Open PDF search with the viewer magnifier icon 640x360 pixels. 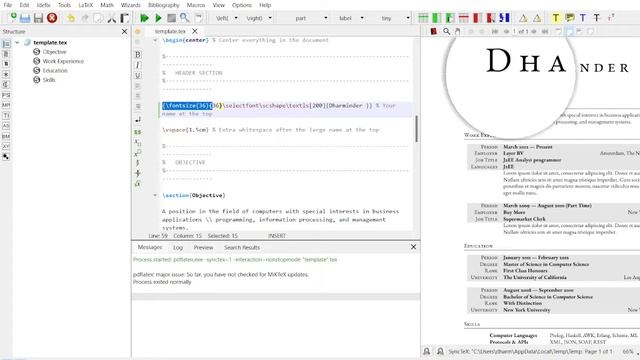click(x=447, y=31)
